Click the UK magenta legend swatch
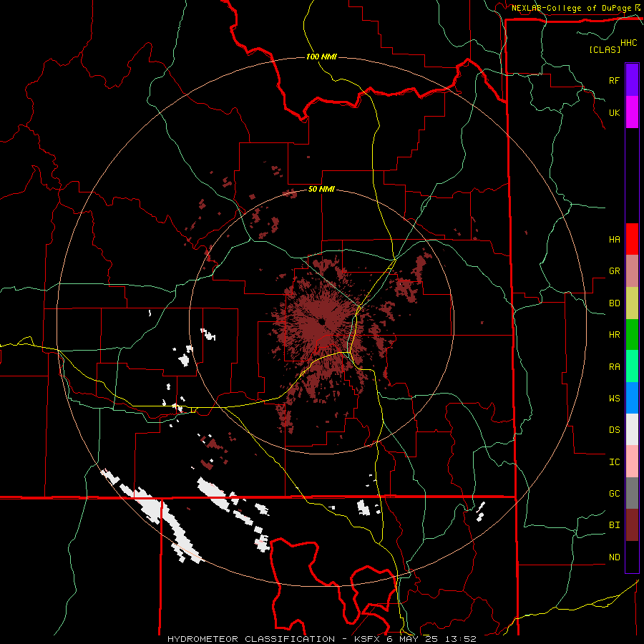Screen dimensions: 644x644 tap(632, 112)
